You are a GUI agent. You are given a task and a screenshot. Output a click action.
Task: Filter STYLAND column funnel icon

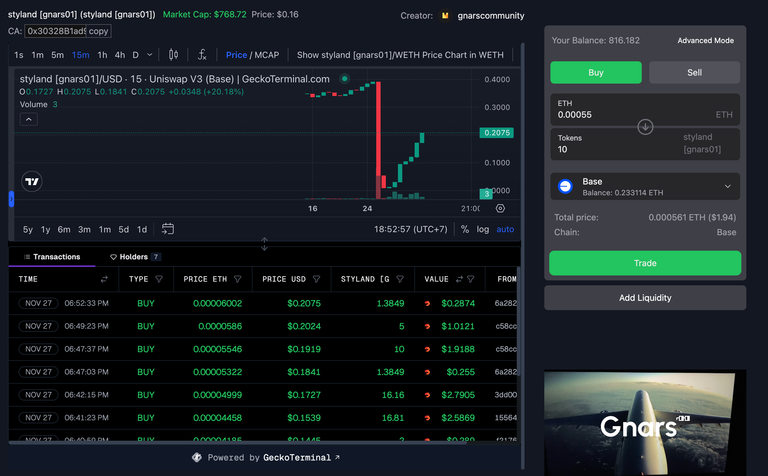point(400,279)
